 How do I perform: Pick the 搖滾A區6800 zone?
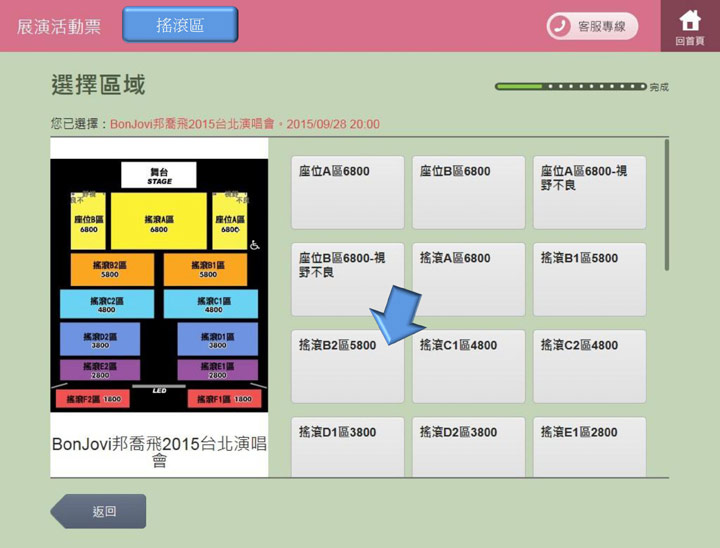(x=468, y=279)
